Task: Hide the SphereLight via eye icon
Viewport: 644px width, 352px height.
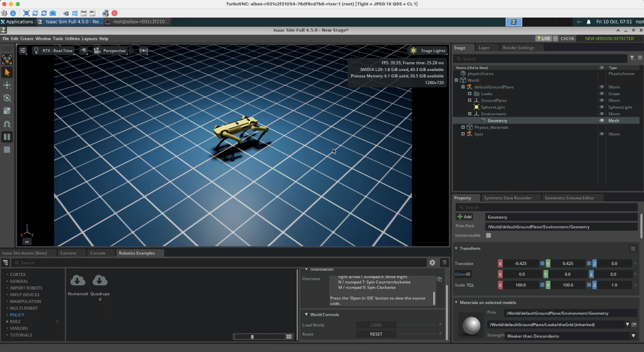Action: (x=602, y=107)
